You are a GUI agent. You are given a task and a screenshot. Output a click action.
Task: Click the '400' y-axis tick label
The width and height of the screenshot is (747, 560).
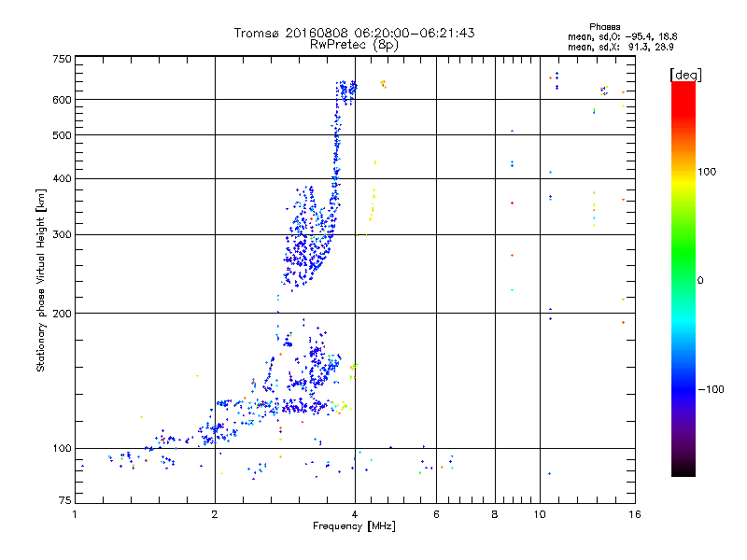63,178
